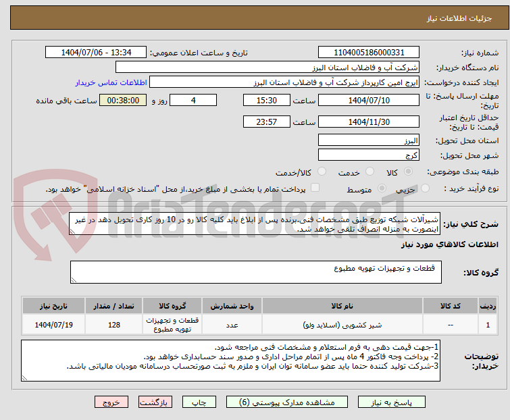Click the delivery city field کرج

point(369,155)
